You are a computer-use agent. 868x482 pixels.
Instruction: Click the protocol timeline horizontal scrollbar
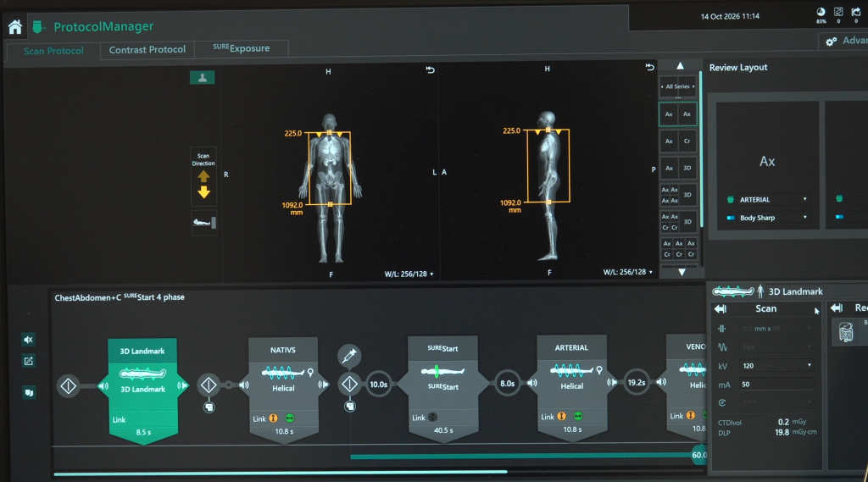(x=280, y=473)
